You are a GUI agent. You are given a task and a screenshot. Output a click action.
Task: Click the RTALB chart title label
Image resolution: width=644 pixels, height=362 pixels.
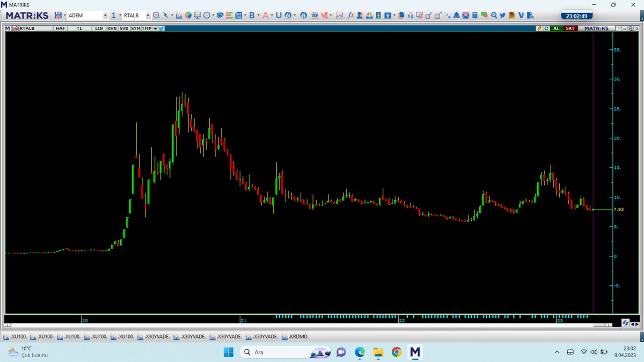click(26, 28)
